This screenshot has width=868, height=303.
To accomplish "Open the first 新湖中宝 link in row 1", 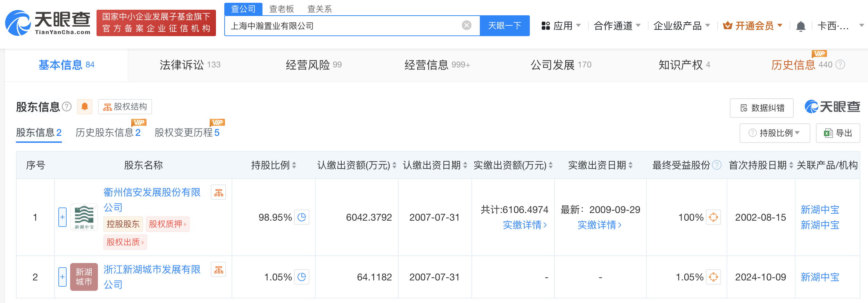I will [820, 210].
